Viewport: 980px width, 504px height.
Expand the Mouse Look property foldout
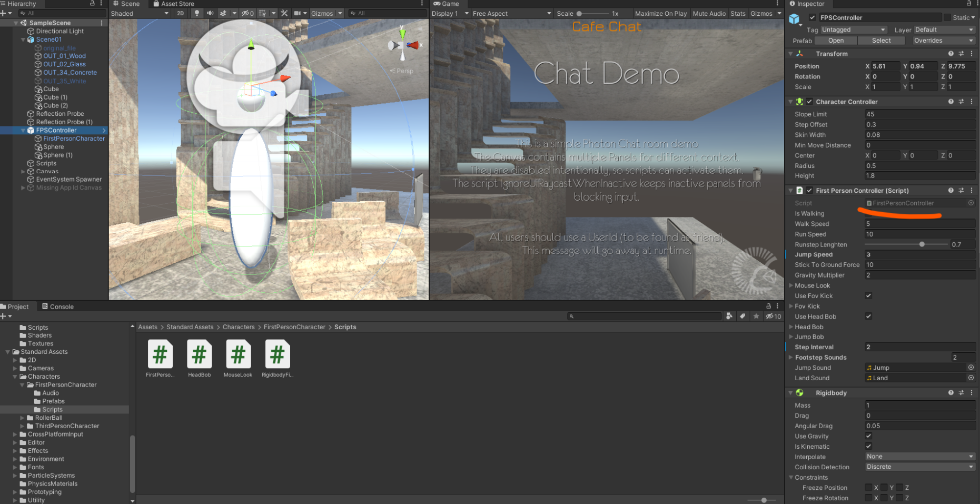click(791, 285)
